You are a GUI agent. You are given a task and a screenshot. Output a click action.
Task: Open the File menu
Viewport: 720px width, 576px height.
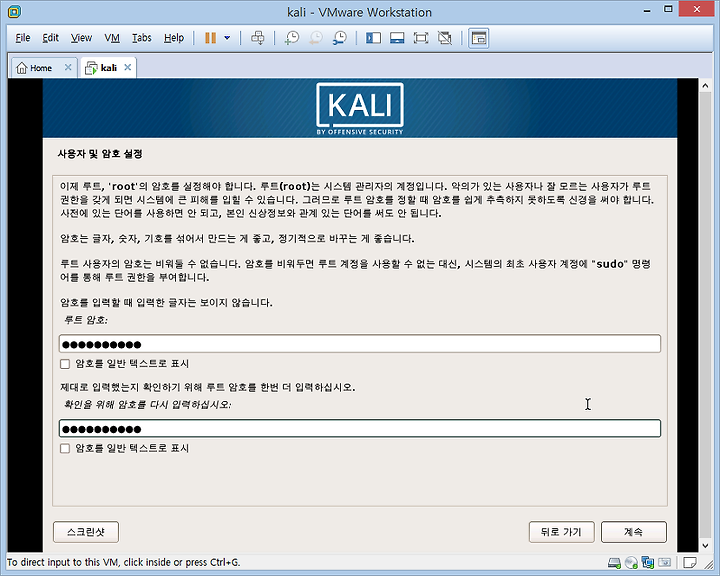[22, 38]
